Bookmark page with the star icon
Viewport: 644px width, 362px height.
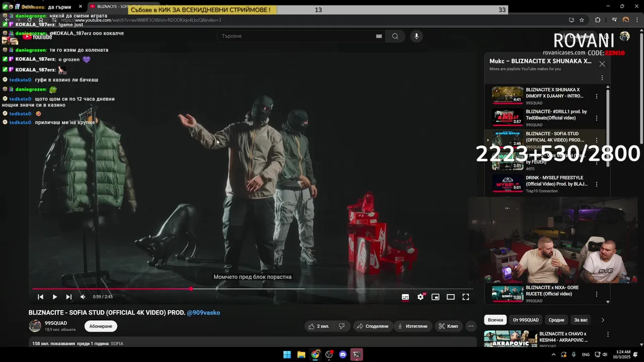tap(582, 20)
